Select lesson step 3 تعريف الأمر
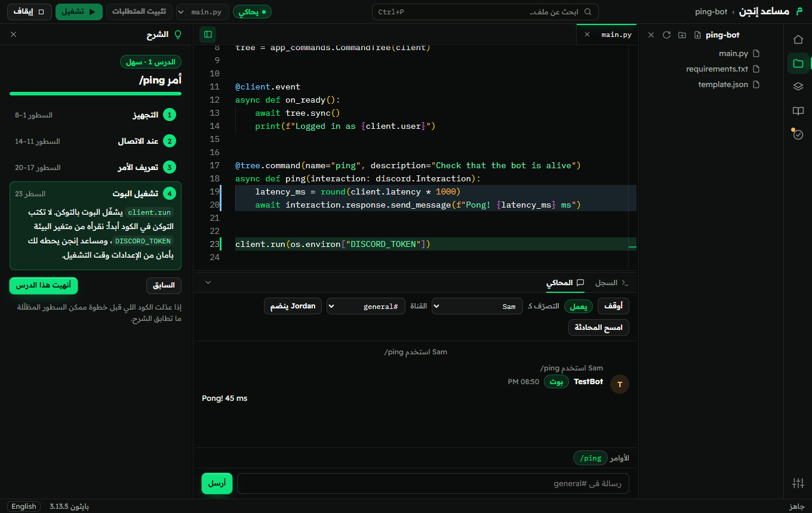812x513 pixels. (96, 168)
